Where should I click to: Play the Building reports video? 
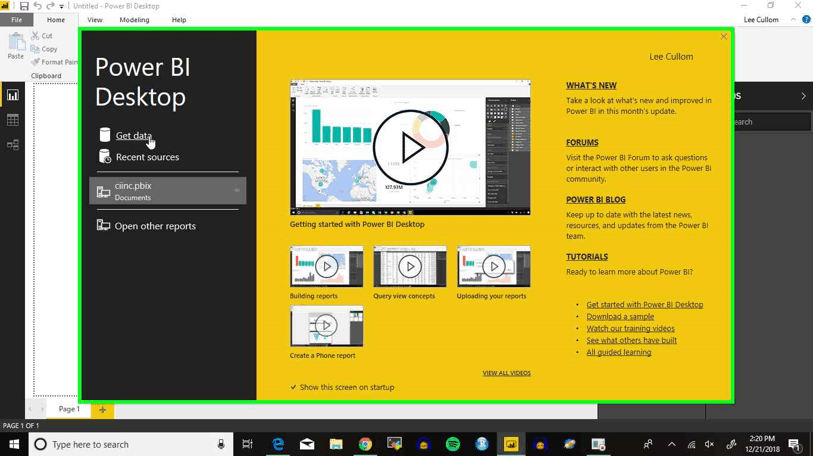click(x=326, y=266)
